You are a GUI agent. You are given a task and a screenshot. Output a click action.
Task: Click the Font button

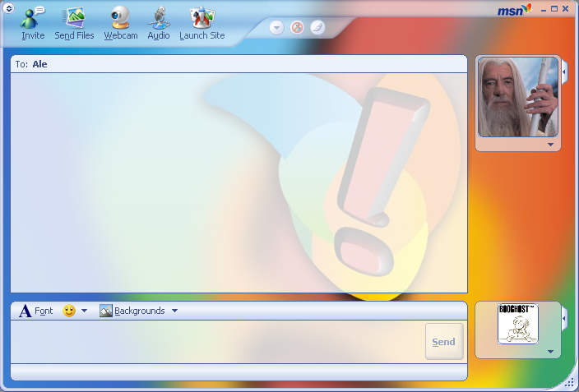click(36, 311)
